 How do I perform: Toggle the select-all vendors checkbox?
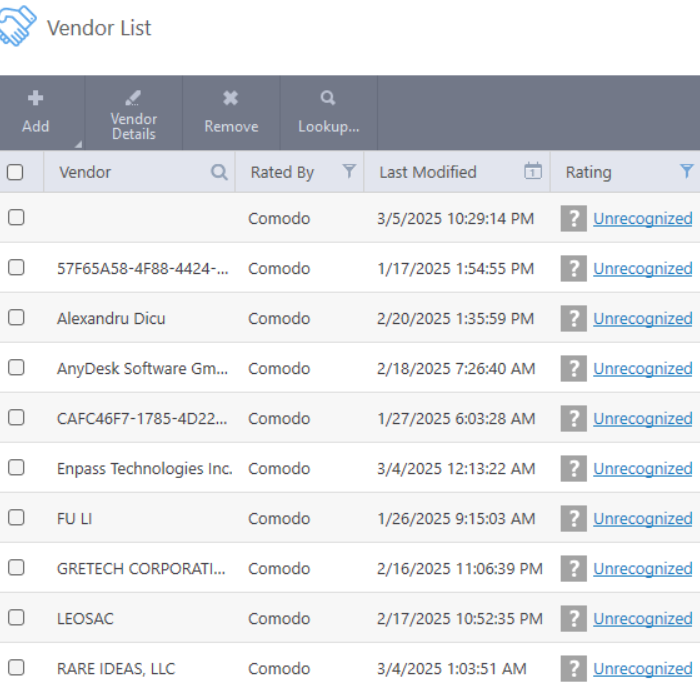[x=16, y=172]
